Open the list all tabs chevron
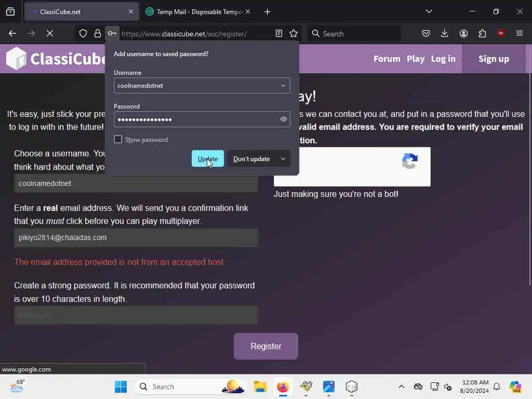The height and width of the screenshot is (399, 532). pos(429,11)
